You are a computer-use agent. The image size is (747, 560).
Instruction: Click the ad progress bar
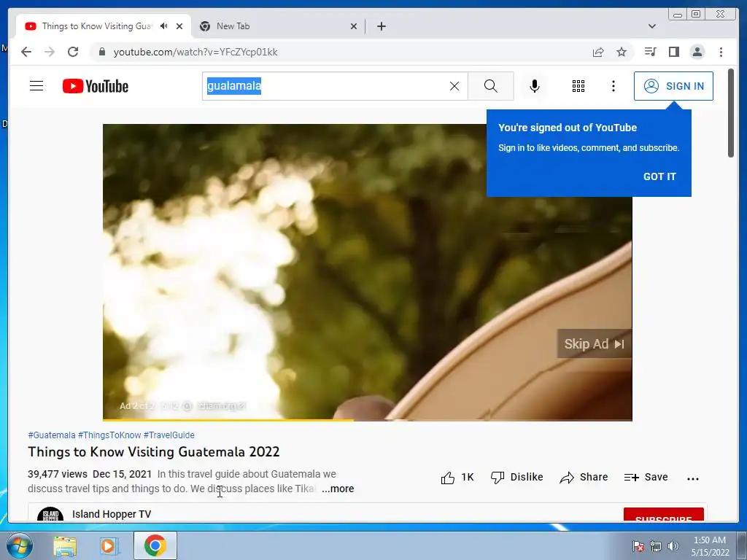click(368, 419)
